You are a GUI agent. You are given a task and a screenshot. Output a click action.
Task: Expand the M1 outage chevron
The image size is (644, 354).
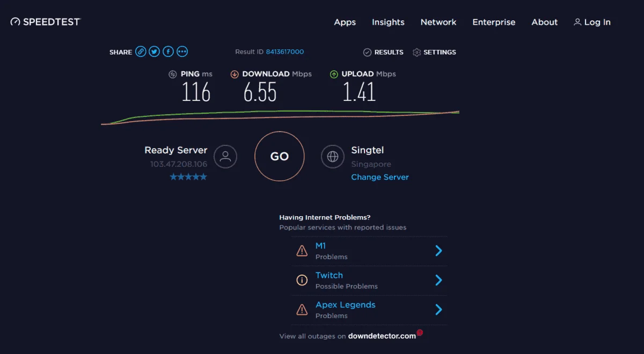pos(438,250)
